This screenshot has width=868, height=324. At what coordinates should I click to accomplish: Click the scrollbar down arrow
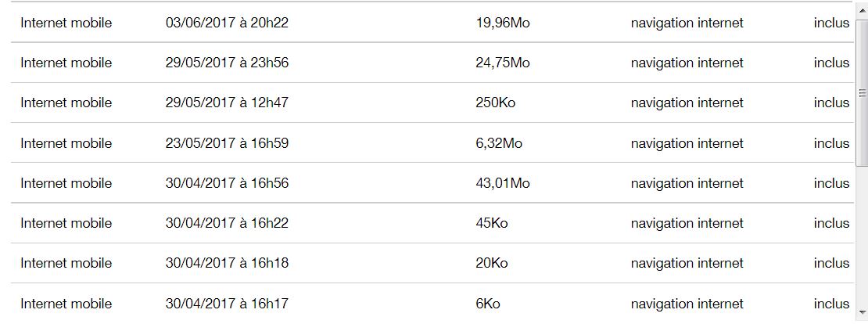click(862, 317)
